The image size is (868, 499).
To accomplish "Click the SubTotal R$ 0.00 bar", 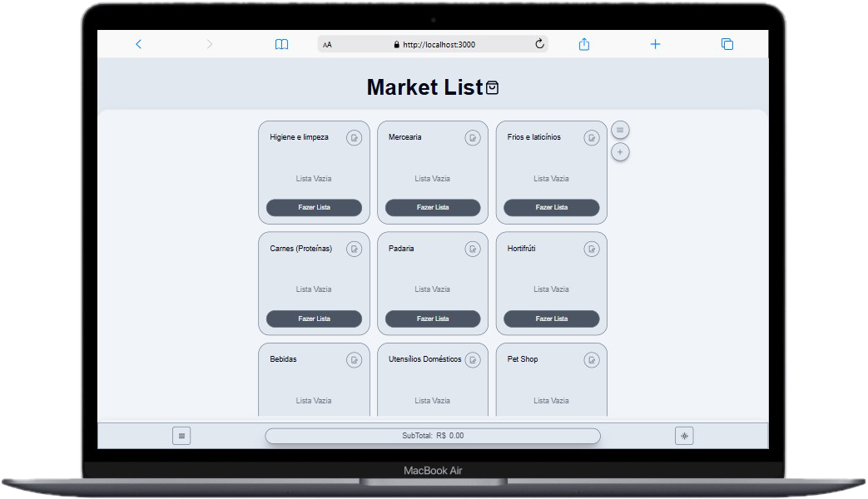I will click(433, 436).
